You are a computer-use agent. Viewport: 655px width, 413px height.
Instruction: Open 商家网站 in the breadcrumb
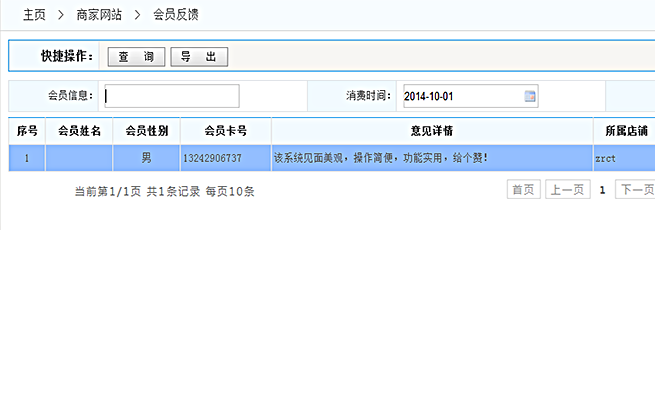100,16
